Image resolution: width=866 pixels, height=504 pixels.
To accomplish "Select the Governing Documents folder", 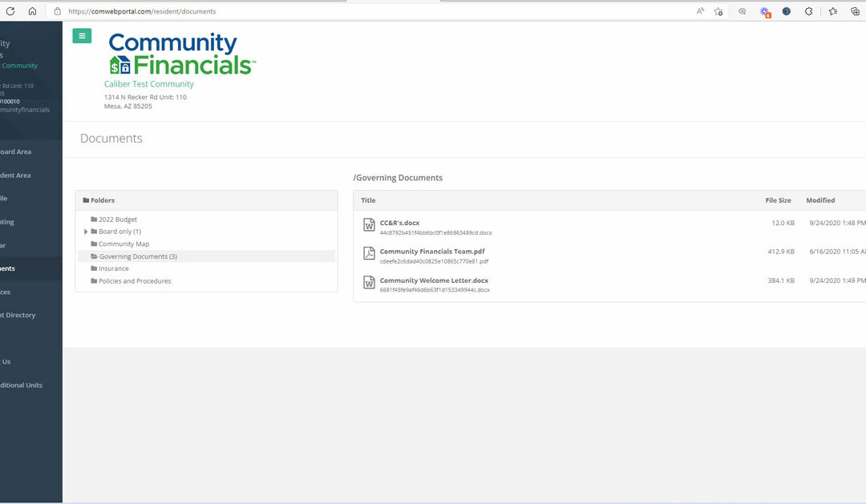I will (133, 256).
